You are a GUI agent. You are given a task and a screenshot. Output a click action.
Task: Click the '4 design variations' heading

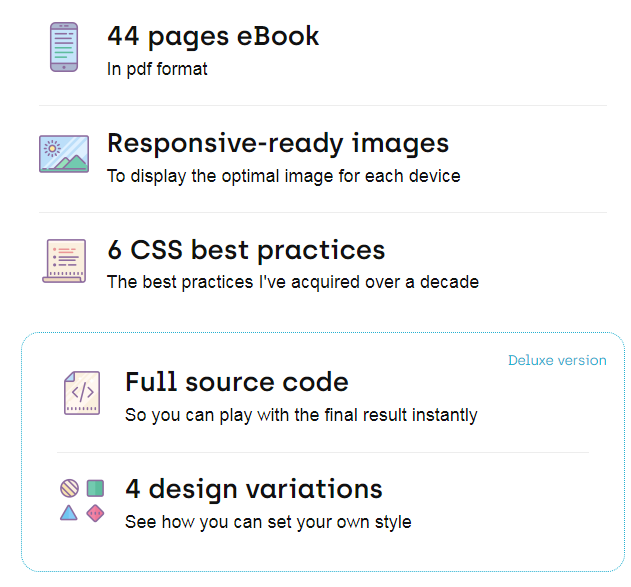click(253, 489)
